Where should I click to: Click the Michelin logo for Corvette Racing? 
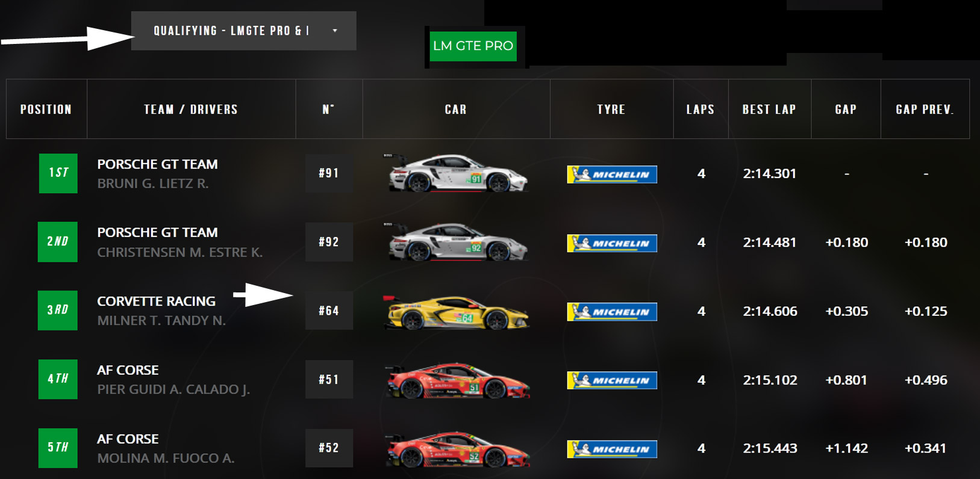coord(611,312)
